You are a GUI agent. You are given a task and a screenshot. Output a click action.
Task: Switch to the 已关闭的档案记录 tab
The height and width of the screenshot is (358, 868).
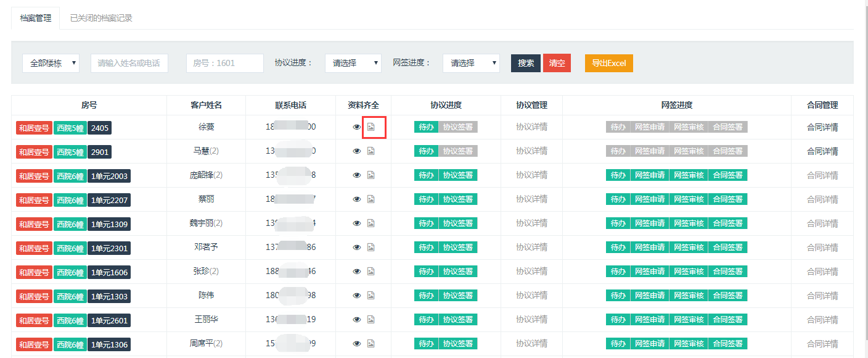tap(101, 18)
